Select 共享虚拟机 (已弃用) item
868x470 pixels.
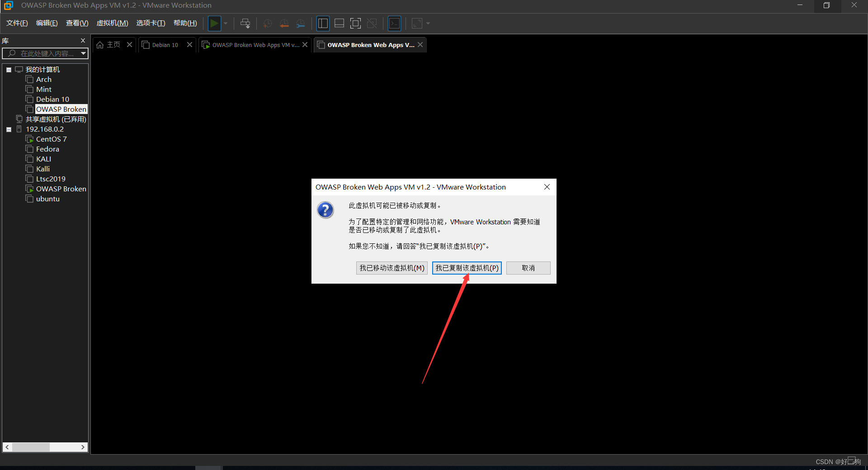pyautogui.click(x=56, y=119)
